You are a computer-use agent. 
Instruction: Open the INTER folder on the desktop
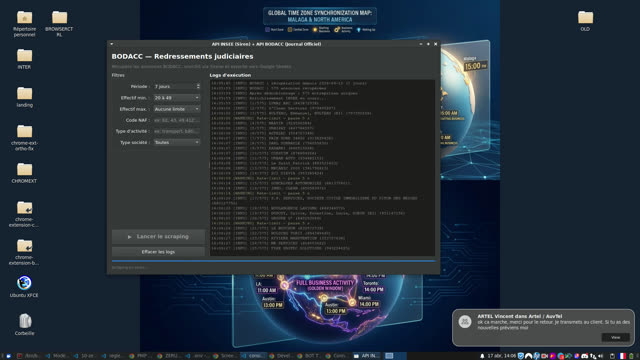point(24,59)
